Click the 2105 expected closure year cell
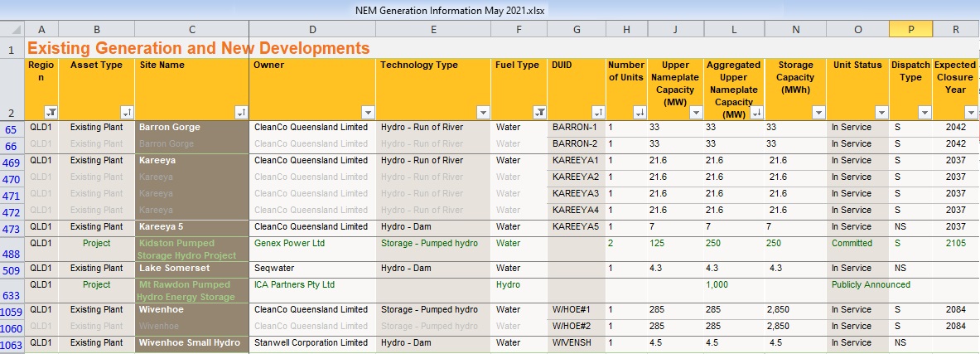The height and width of the screenshot is (354, 980). tap(955, 249)
